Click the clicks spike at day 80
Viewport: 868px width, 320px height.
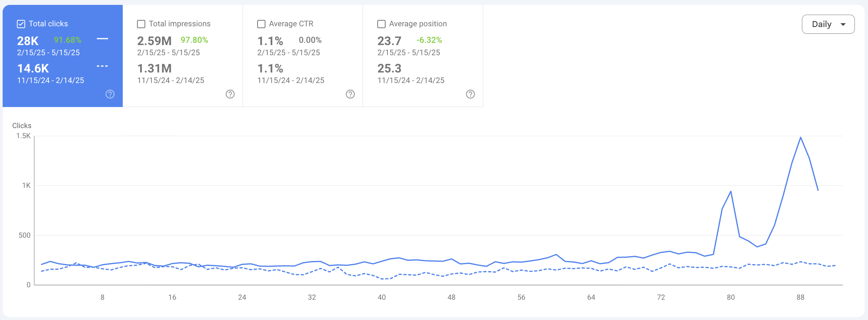coord(731,192)
